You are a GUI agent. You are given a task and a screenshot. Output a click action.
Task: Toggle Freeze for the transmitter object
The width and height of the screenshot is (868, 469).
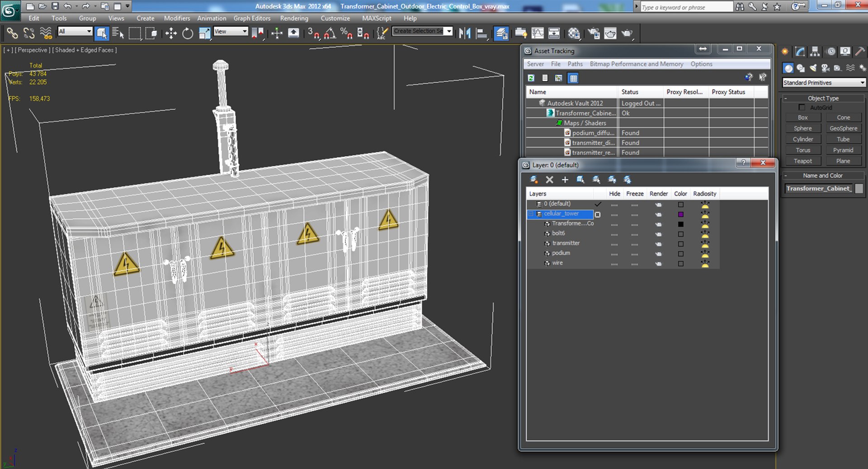click(x=634, y=244)
